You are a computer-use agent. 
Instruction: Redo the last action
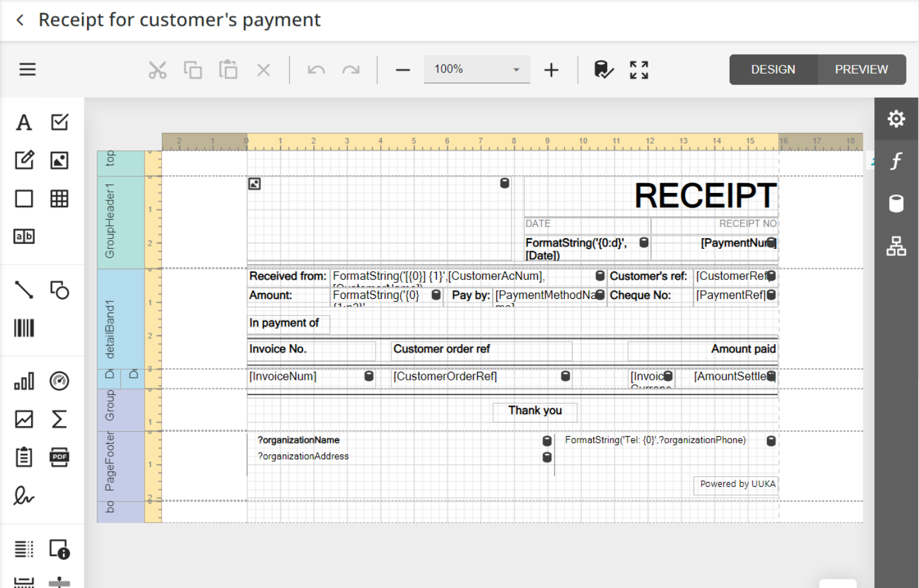click(351, 70)
